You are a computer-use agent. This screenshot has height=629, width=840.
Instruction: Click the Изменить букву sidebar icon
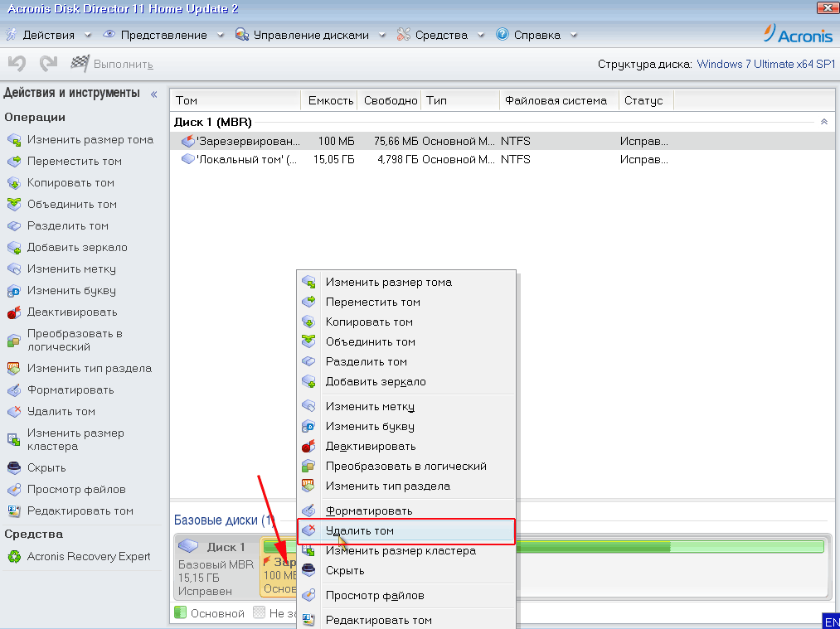(14, 291)
